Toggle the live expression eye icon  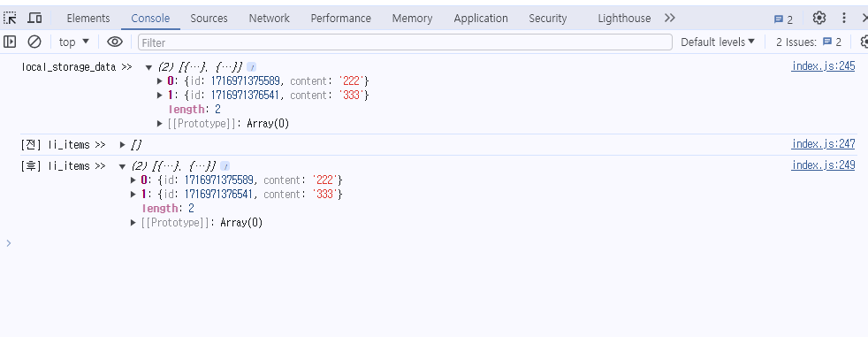click(x=115, y=42)
